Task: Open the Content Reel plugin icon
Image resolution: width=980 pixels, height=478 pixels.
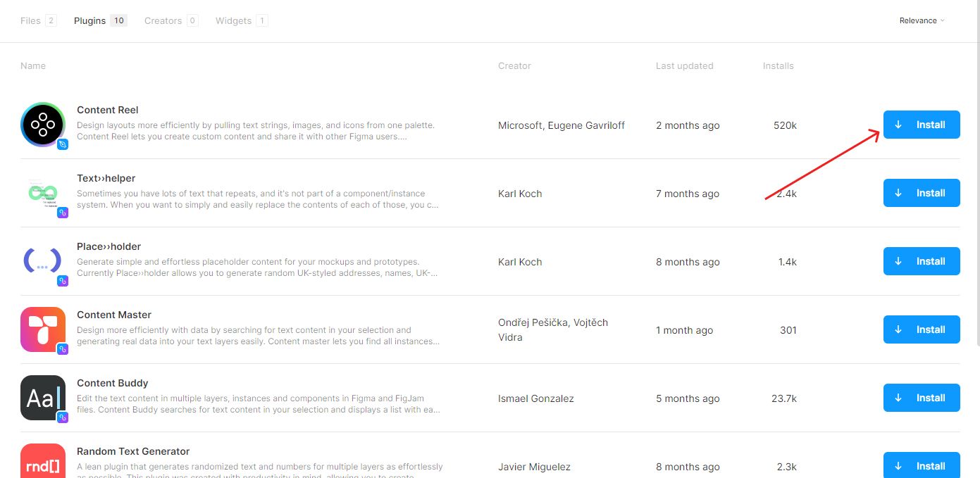Action: (43, 125)
